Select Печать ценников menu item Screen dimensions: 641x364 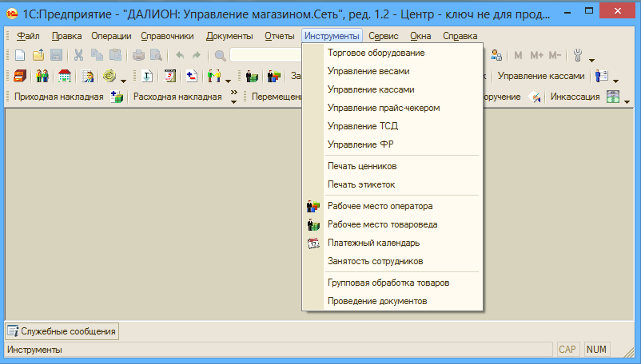coord(392,166)
